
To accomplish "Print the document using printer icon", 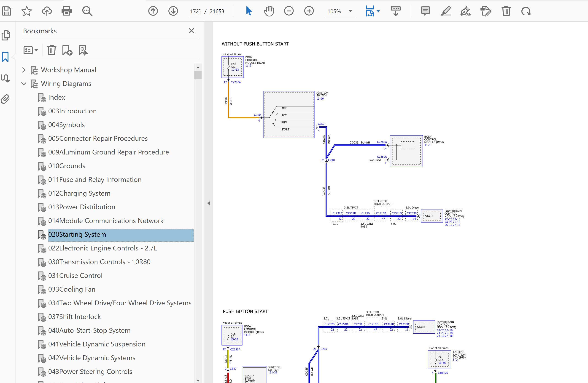I will [66, 11].
